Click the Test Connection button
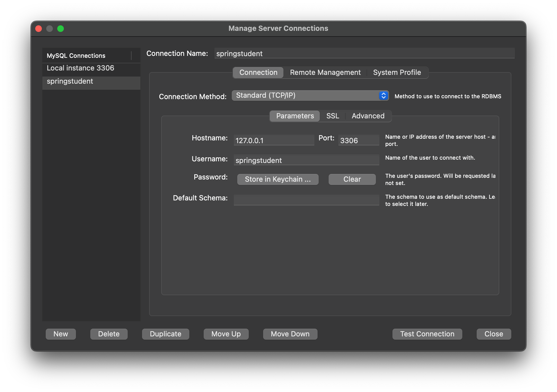557x392 pixels. click(427, 334)
